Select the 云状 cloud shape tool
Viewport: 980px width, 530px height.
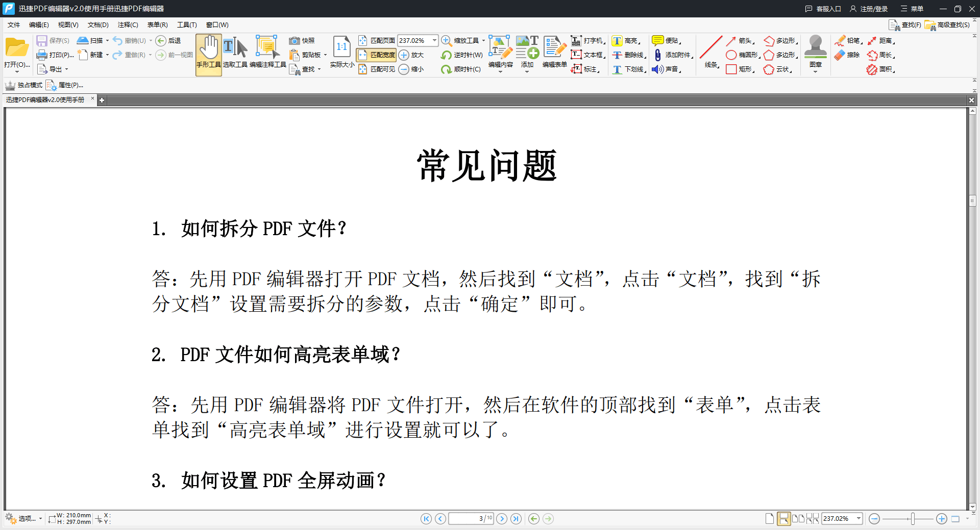(x=778, y=69)
